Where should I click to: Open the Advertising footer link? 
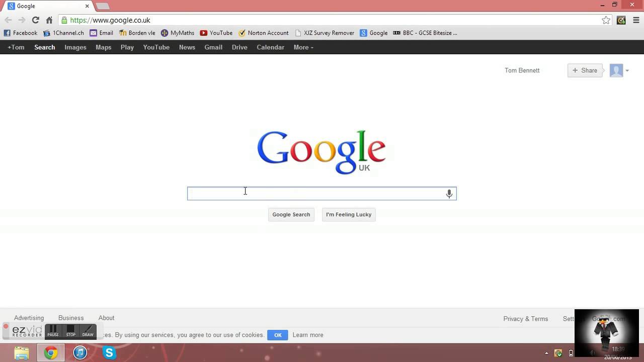[29, 318]
